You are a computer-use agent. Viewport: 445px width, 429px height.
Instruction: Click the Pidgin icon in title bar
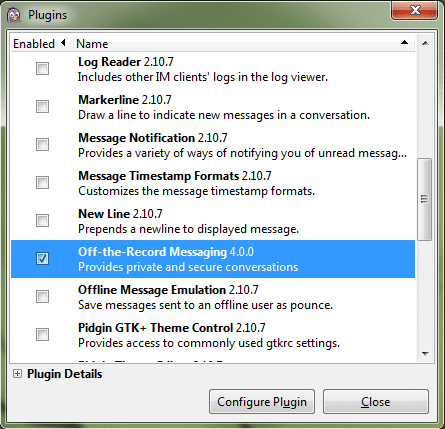14,15
